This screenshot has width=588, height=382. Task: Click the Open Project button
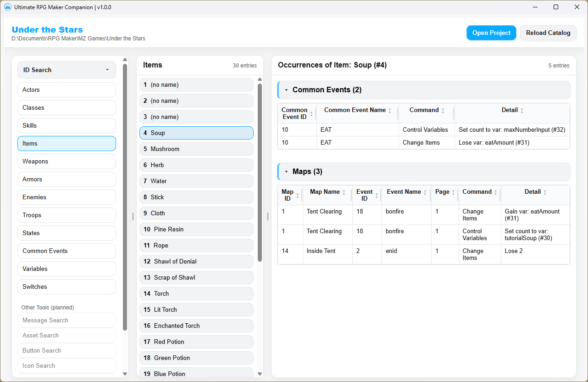[491, 33]
